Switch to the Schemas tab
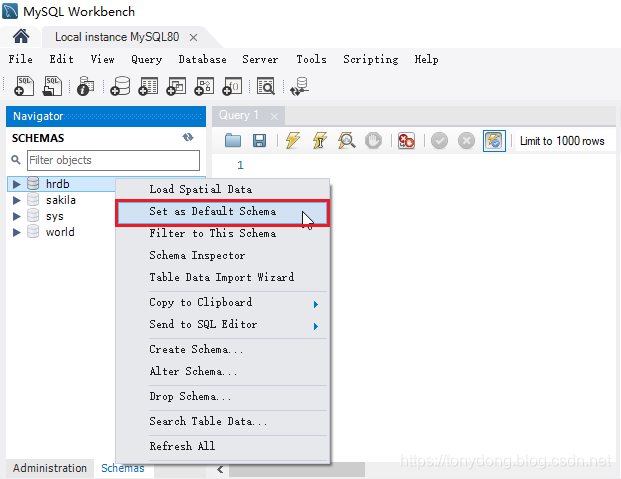The height and width of the screenshot is (479, 621). tap(123, 468)
